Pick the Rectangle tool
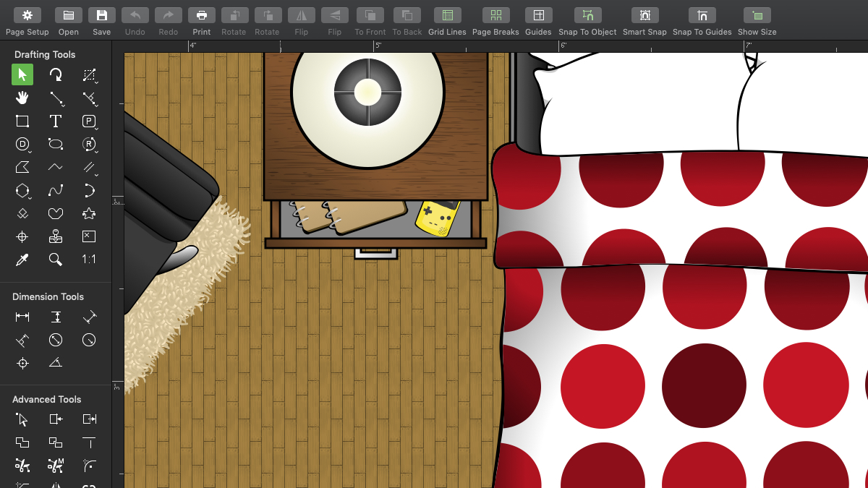868x488 pixels. [x=22, y=121]
